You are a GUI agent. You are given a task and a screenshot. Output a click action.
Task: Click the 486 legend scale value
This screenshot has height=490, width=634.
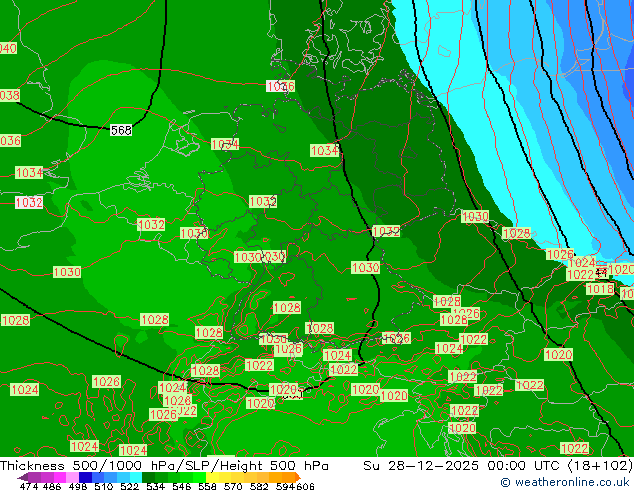(52, 486)
